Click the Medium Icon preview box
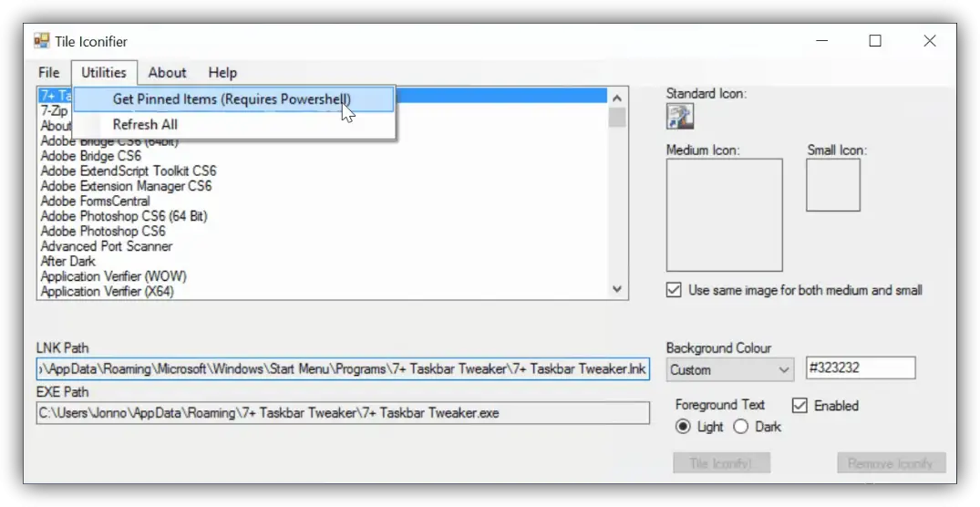The width and height of the screenshot is (980, 507). (x=725, y=215)
